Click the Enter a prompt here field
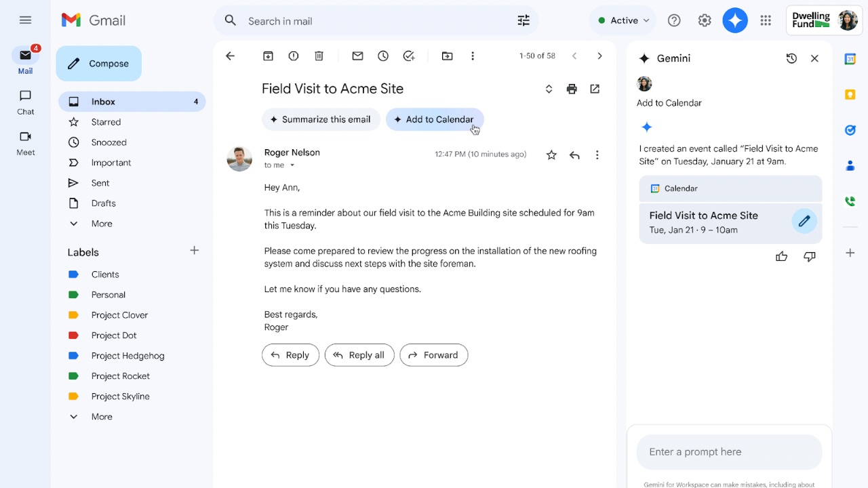Screen dimensions: 868x488 [730, 452]
